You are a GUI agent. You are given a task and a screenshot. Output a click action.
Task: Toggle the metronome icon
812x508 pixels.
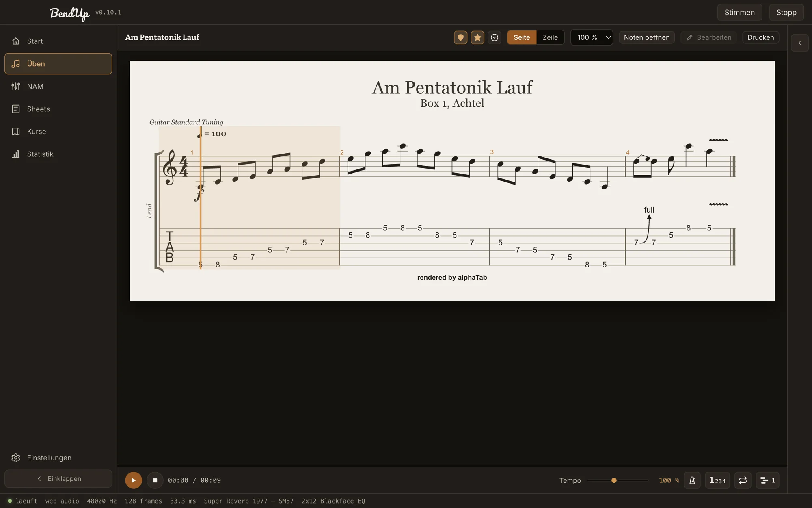(x=692, y=480)
